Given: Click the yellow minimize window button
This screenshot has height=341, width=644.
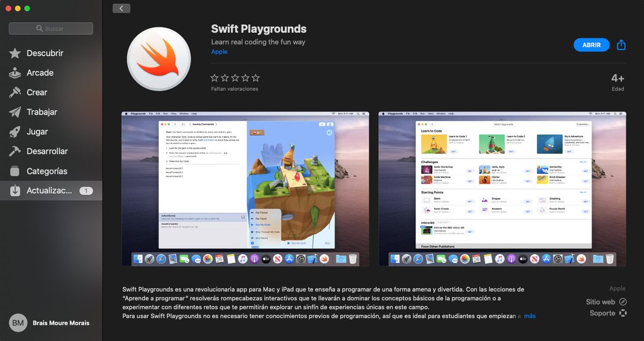Looking at the screenshot, I should tap(18, 9).
